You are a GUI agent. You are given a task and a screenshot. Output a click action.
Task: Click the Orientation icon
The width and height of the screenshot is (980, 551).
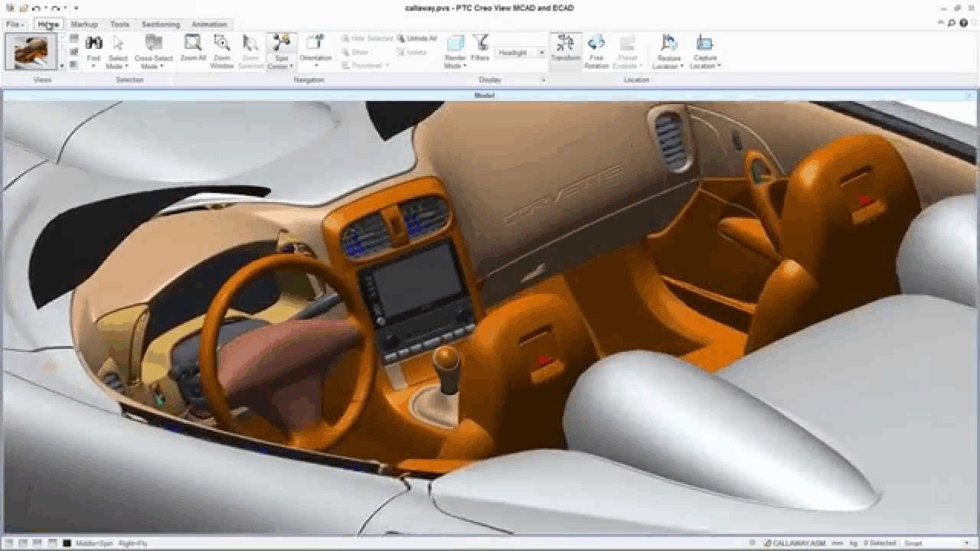(315, 42)
